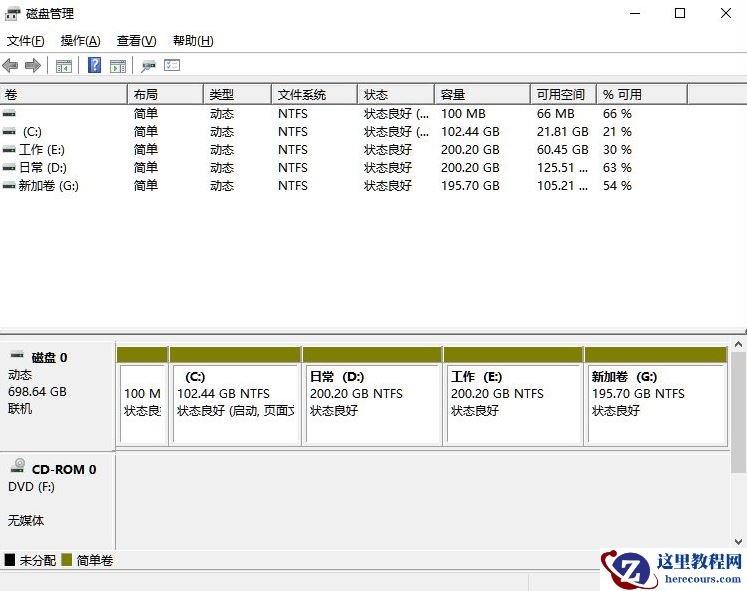Click the black 未分配 legend swatch
Image resolution: width=747 pixels, height=591 pixels.
(10, 560)
